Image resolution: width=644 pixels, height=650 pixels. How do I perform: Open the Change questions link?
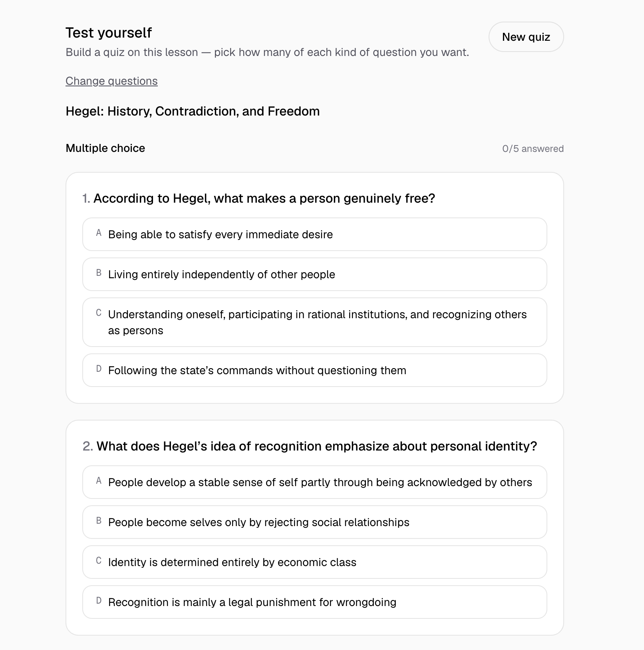click(x=111, y=81)
